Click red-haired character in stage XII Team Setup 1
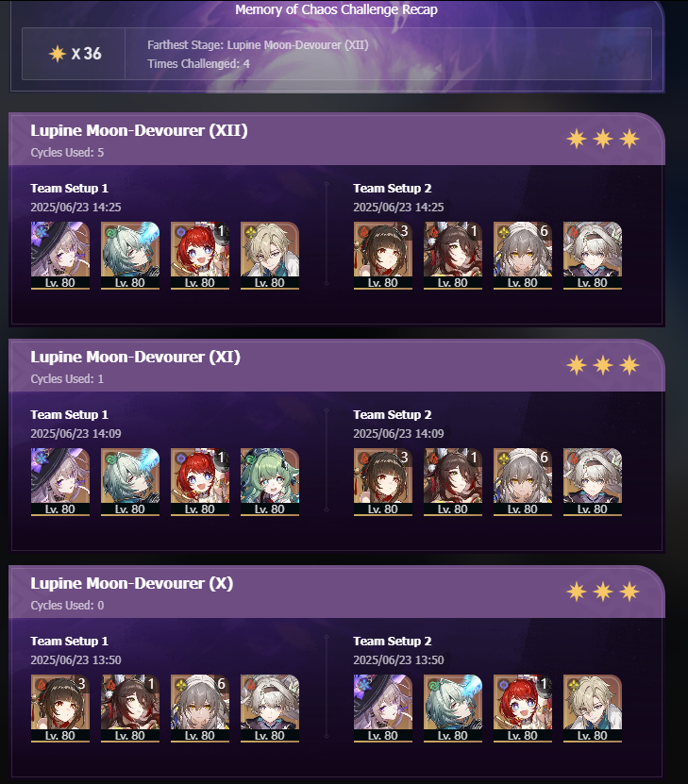The height and width of the screenshot is (784, 688). 200,256
